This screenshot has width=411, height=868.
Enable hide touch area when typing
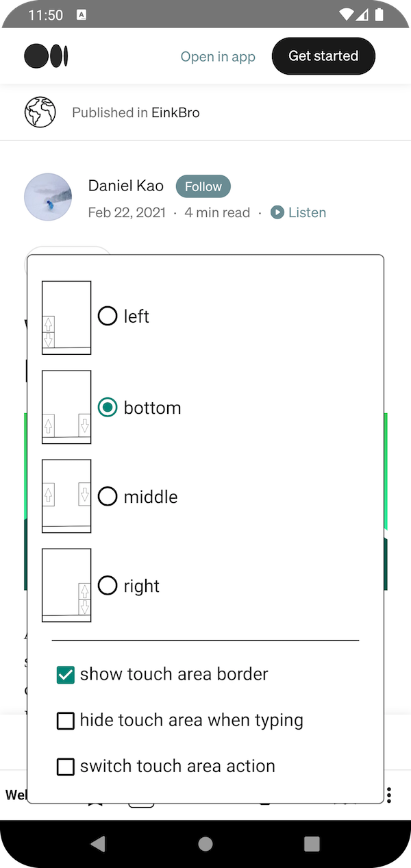point(66,721)
